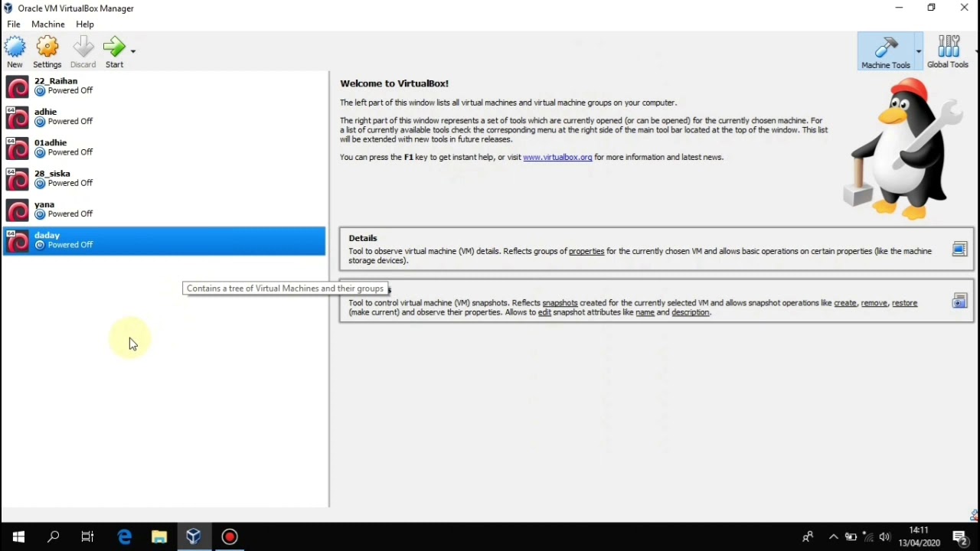Open the volume speaker tray icon
This screenshot has height=551, width=980.
pyautogui.click(x=885, y=537)
